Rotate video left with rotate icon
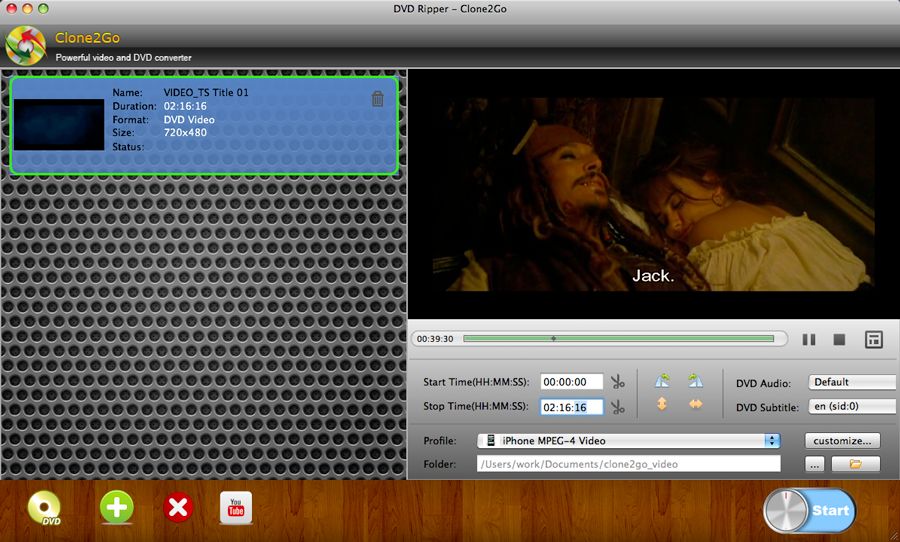 (662, 380)
